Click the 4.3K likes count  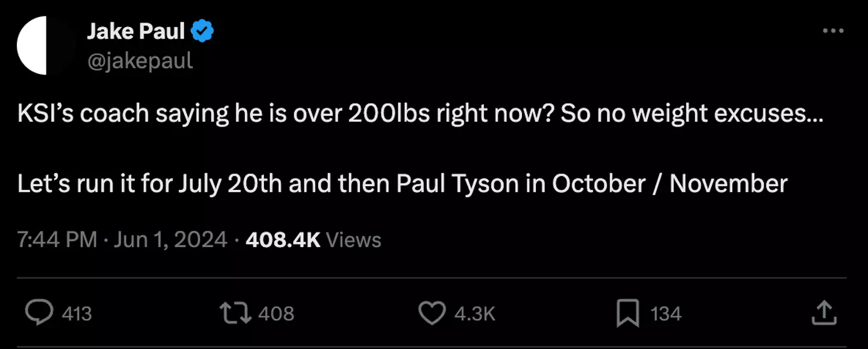(475, 313)
